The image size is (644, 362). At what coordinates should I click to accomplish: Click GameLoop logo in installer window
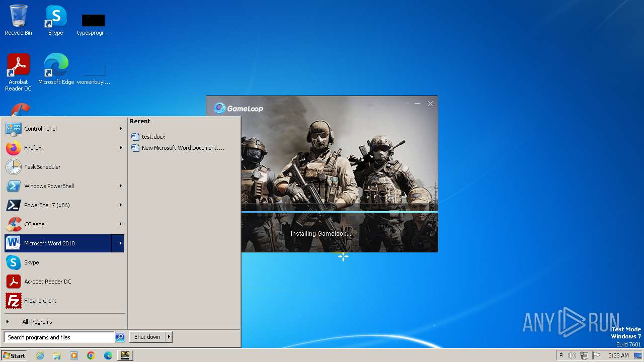tap(238, 108)
